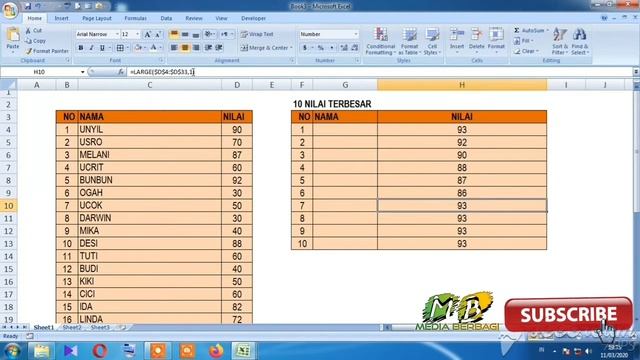Switch to the Developer tab
The image size is (640, 360).
coord(253,18)
